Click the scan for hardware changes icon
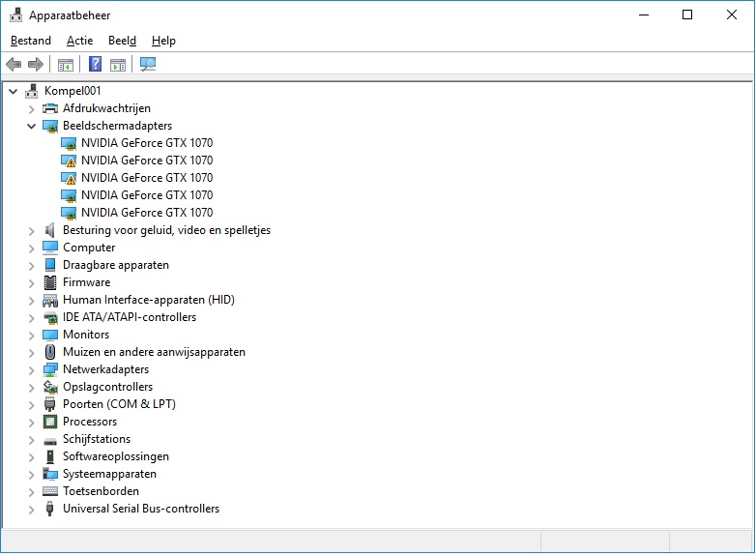Image resolution: width=756 pixels, height=556 pixels. pos(148,65)
